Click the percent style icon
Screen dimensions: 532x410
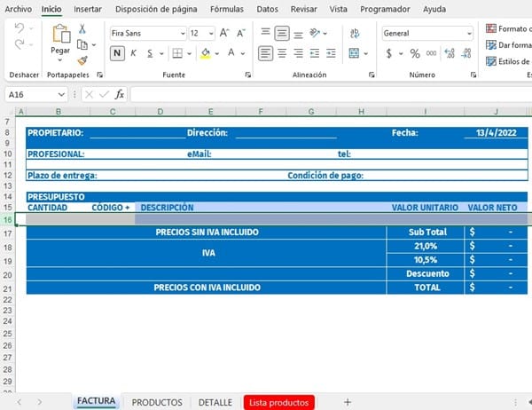point(415,53)
